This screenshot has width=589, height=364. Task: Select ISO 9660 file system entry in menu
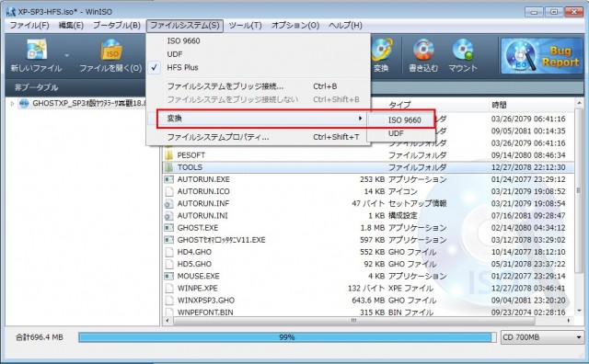(258, 40)
